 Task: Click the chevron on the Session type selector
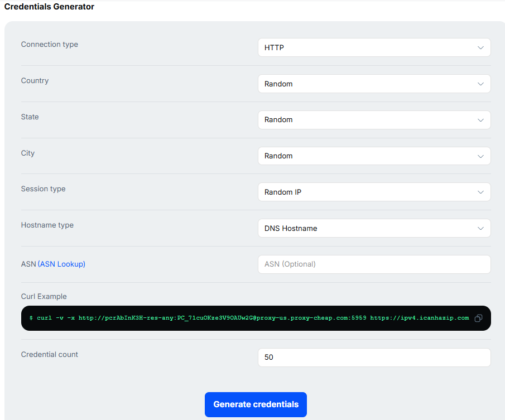(x=480, y=192)
